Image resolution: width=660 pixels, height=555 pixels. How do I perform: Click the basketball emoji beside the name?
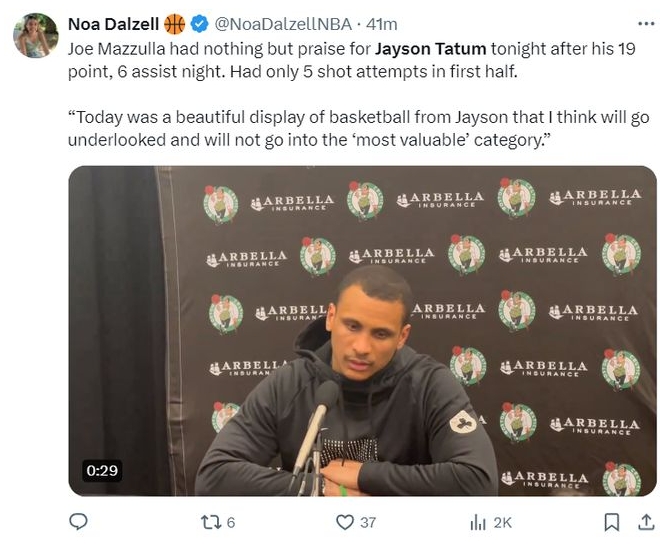175,23
